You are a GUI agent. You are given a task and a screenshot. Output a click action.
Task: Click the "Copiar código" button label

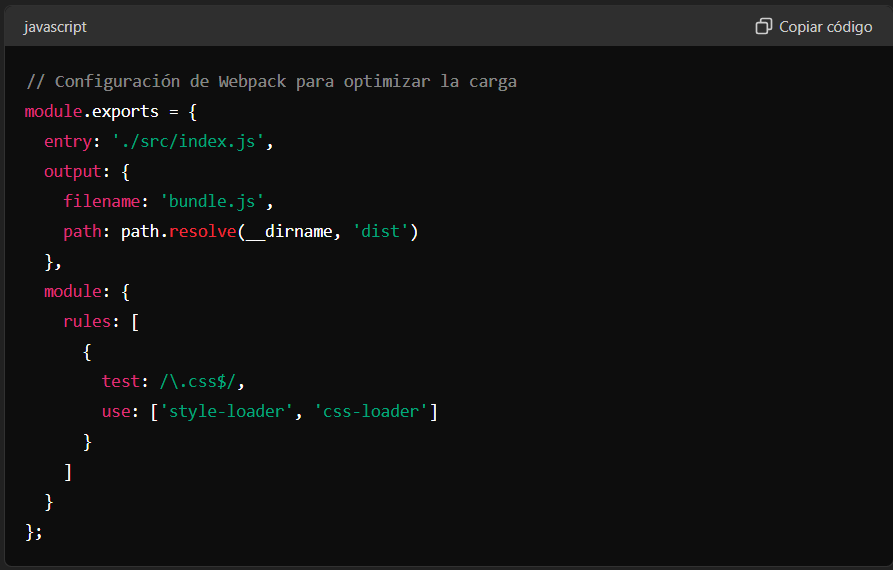pos(825,27)
